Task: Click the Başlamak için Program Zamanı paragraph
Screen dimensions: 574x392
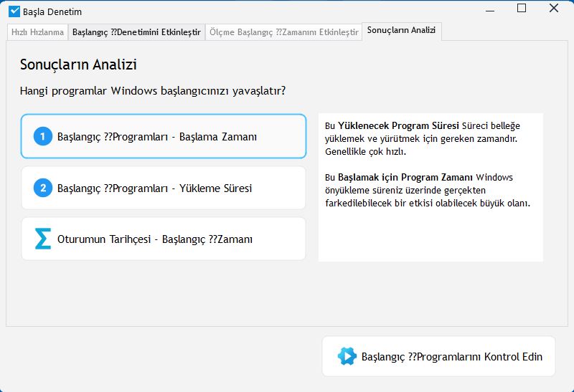Action: [428, 190]
